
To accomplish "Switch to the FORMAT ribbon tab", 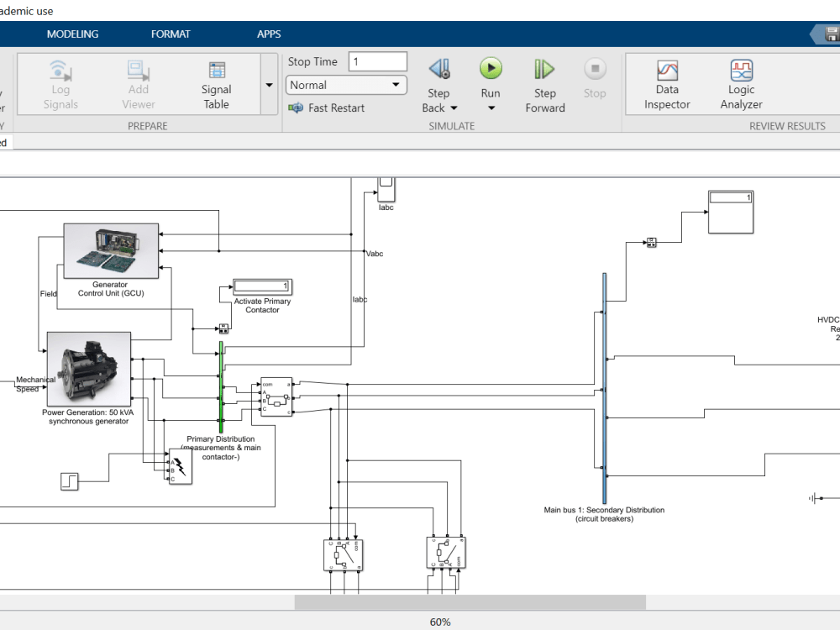I will point(171,34).
